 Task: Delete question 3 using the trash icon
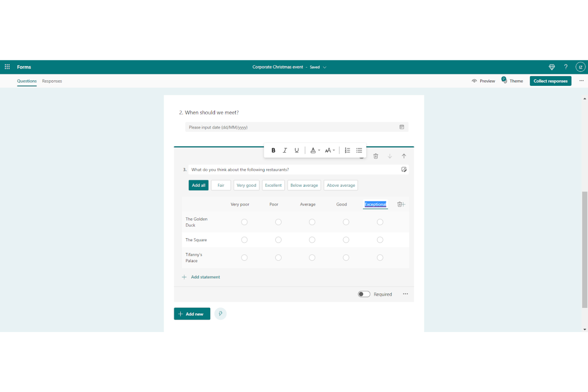coord(376,156)
